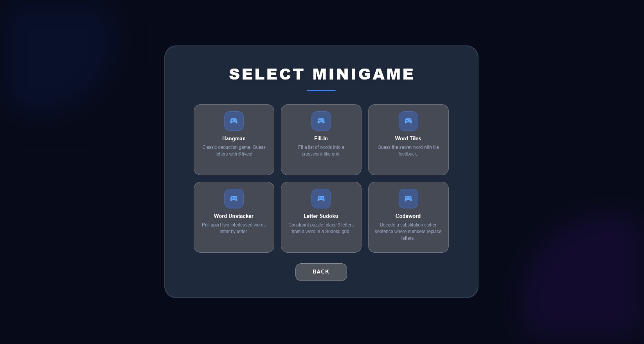Viewport: 644px width, 344px height.
Task: Choose the Fill-In game title
Action: [321, 138]
